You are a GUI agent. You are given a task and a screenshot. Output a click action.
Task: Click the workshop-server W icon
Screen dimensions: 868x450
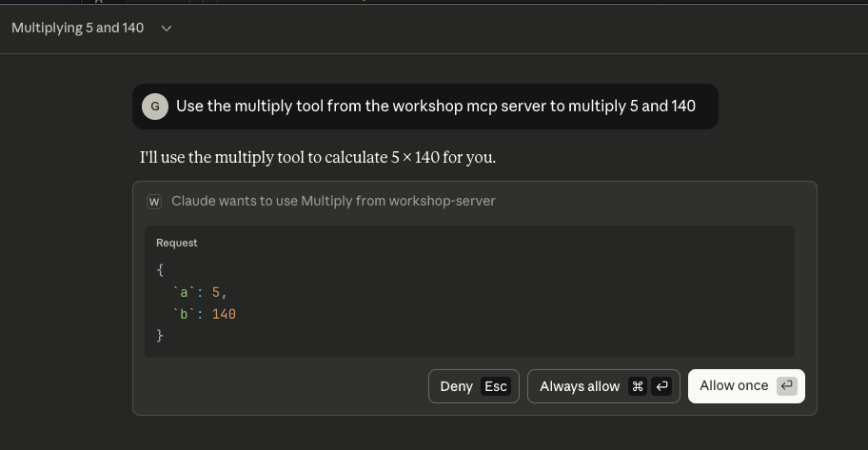[154, 202]
